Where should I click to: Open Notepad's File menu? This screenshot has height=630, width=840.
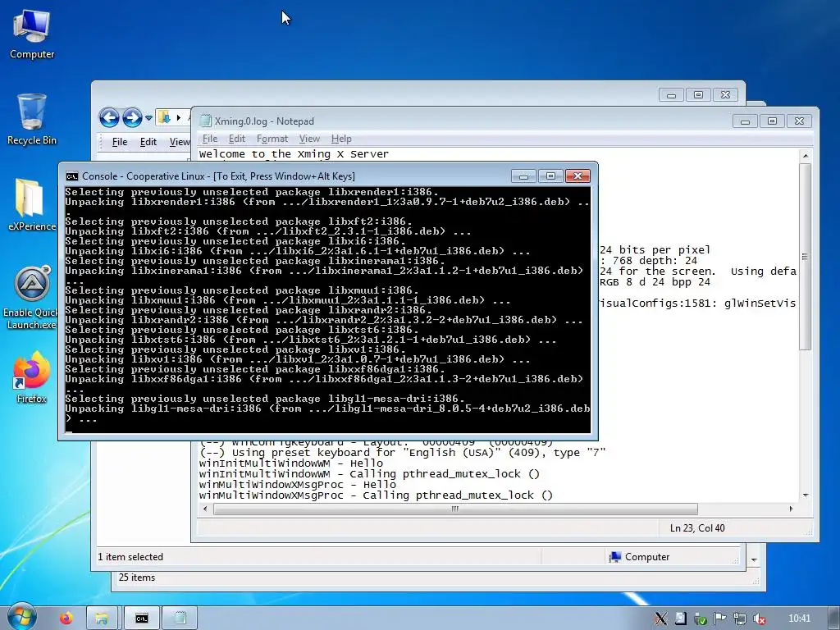pyautogui.click(x=210, y=139)
